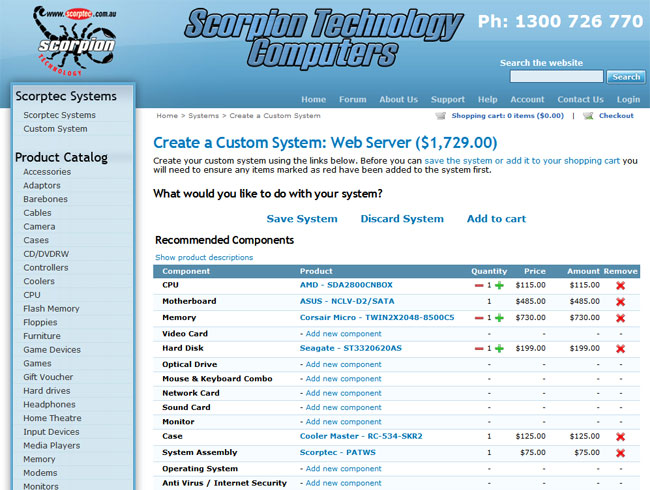Go to the About Us page

(398, 99)
